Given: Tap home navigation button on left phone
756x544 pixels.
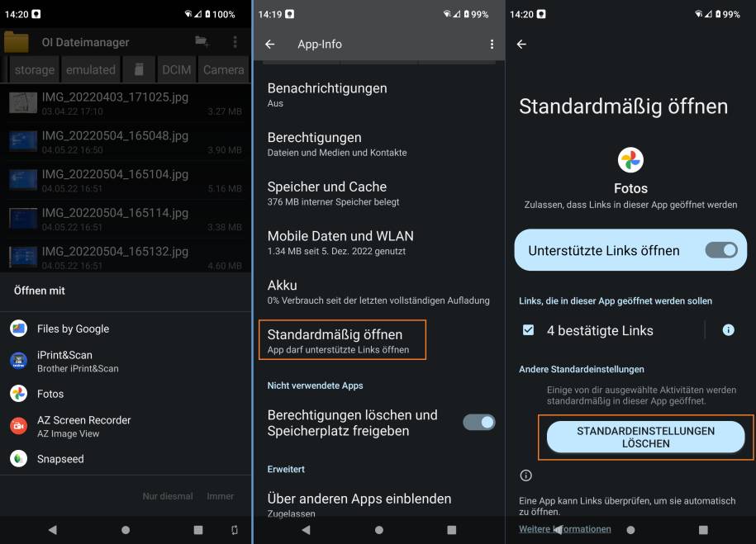Looking at the screenshot, I should [126, 530].
